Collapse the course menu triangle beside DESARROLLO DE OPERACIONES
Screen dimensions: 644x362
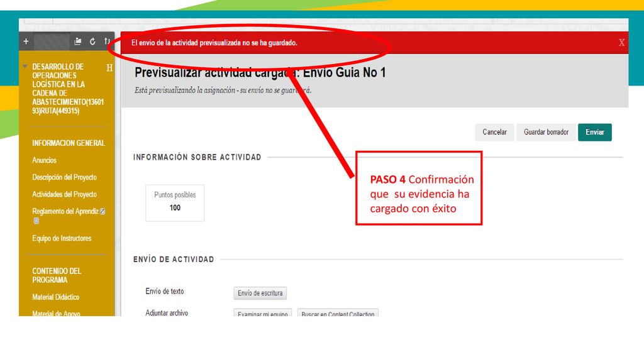pos(25,66)
